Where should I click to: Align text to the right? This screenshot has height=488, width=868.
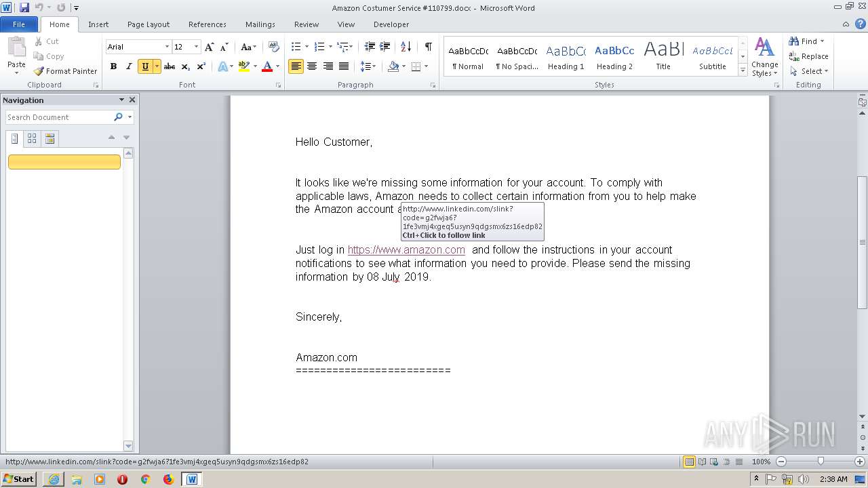pos(328,66)
